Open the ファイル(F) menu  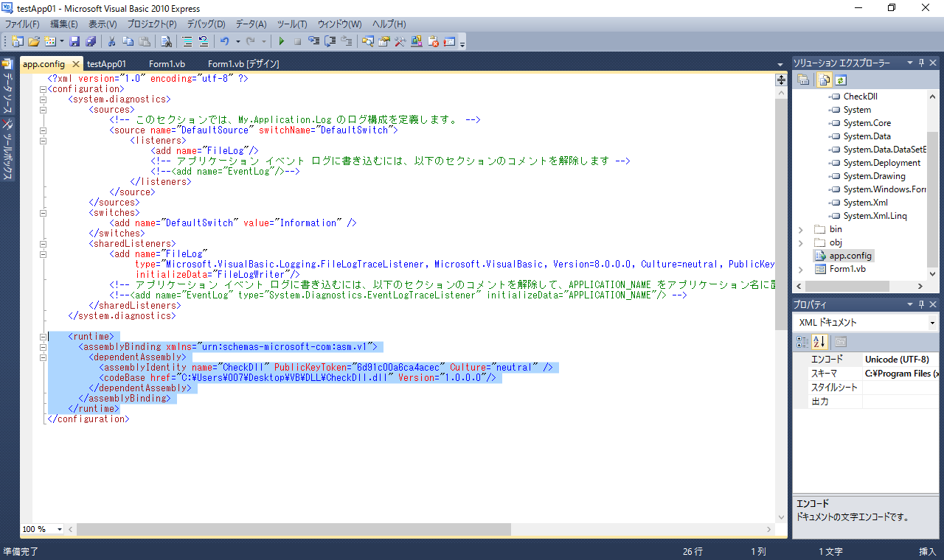point(22,24)
